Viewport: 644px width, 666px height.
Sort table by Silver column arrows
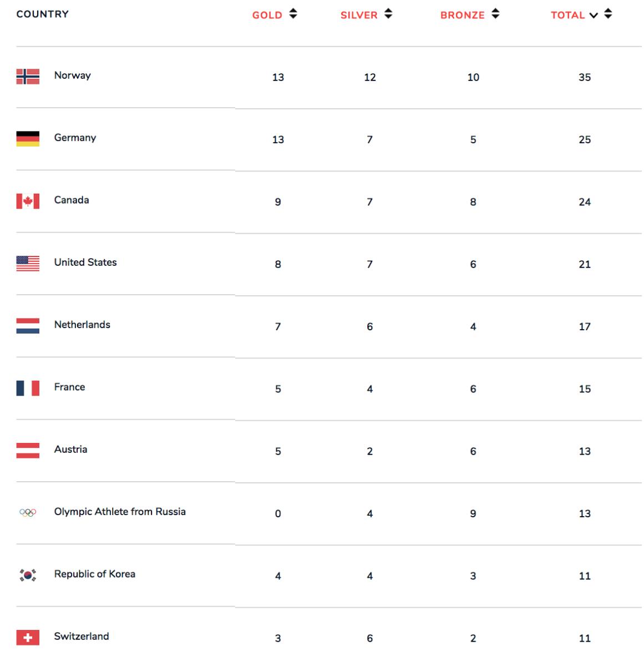tap(388, 14)
